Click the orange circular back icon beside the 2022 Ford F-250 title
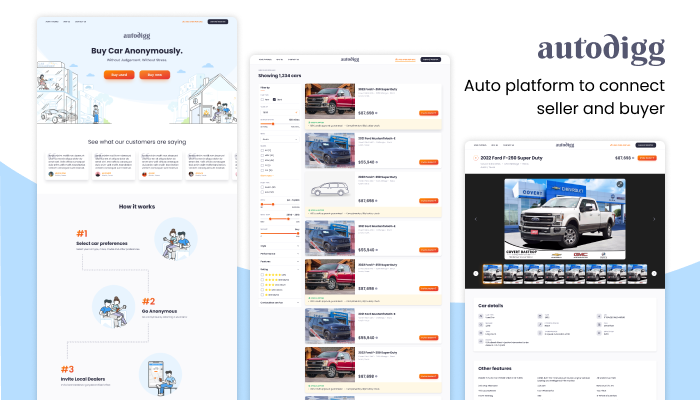 pyautogui.click(x=475, y=158)
